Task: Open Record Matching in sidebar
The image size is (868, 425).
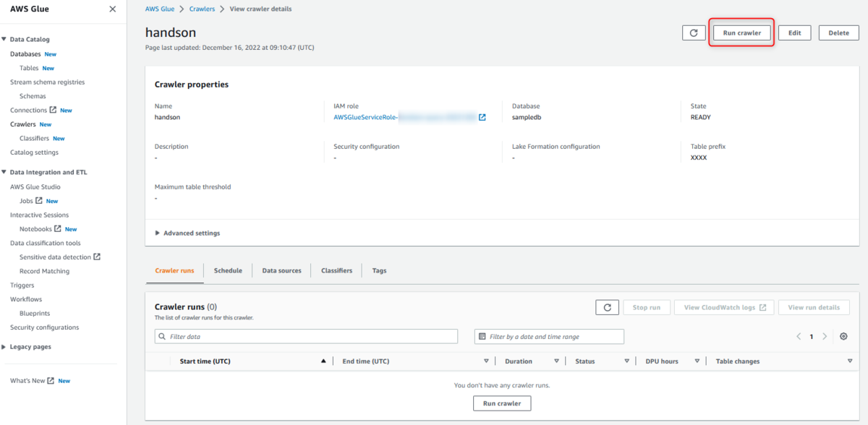Action: click(44, 271)
